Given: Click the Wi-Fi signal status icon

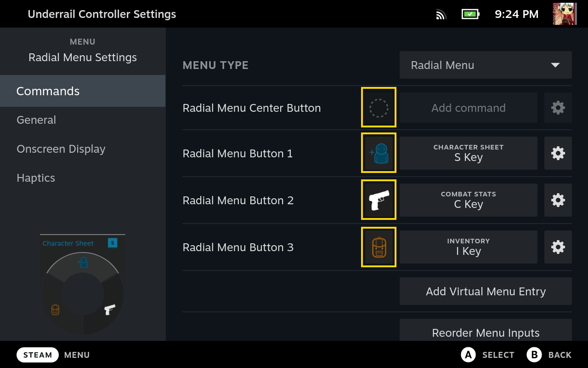Looking at the screenshot, I should (441, 14).
